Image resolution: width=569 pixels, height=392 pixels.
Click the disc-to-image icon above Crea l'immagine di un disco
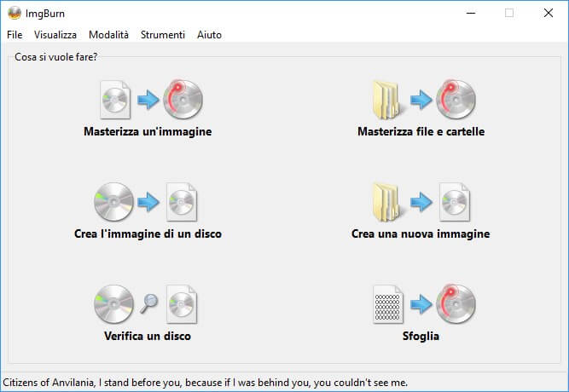148,202
